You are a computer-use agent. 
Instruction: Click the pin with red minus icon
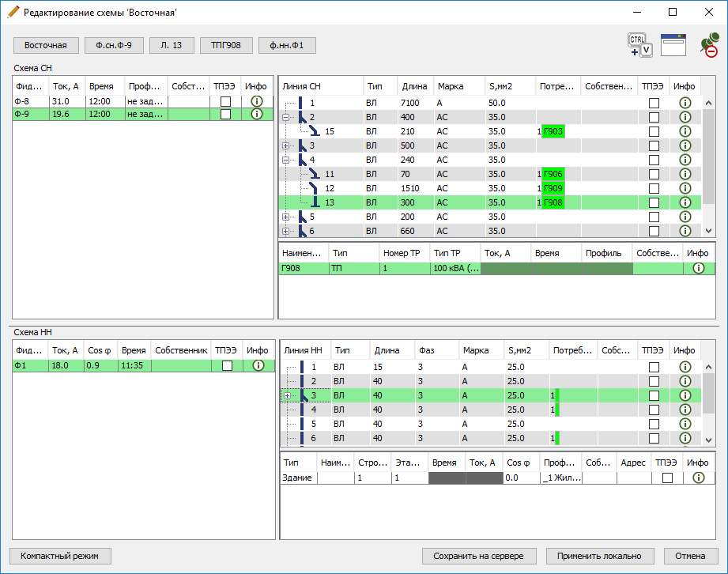(x=710, y=46)
